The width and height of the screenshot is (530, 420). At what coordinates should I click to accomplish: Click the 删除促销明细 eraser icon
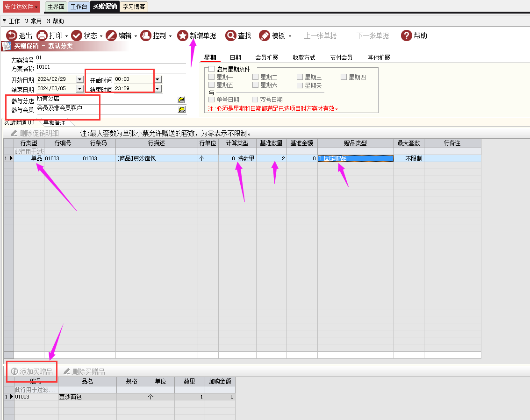coord(14,134)
